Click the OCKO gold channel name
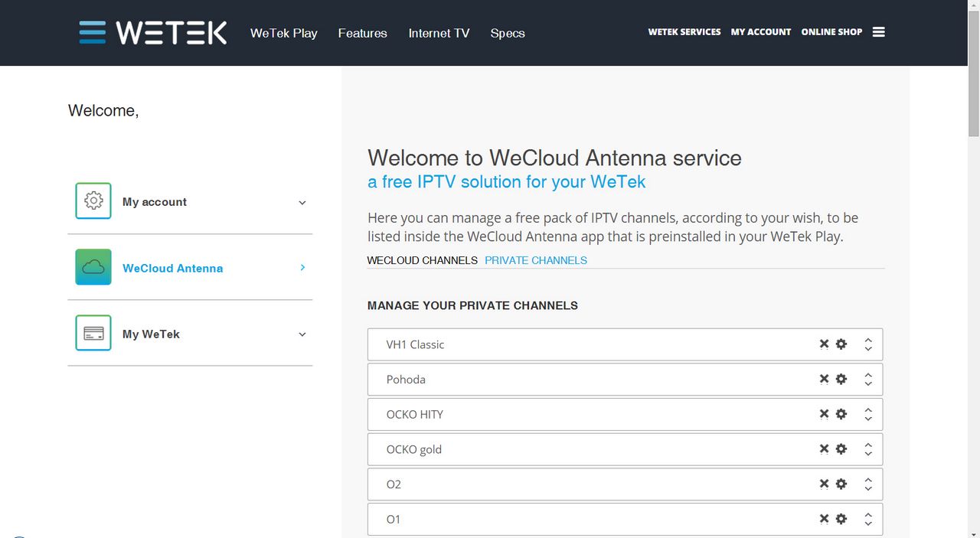 414,450
